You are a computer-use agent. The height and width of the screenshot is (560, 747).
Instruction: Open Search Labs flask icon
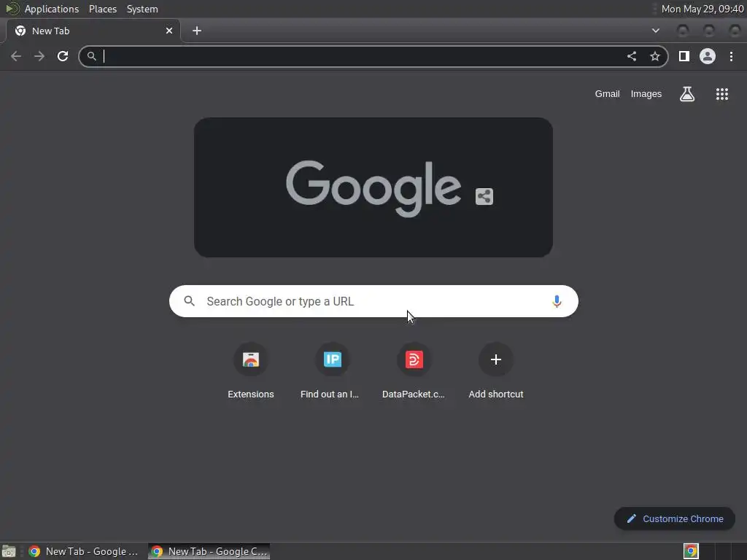click(687, 94)
